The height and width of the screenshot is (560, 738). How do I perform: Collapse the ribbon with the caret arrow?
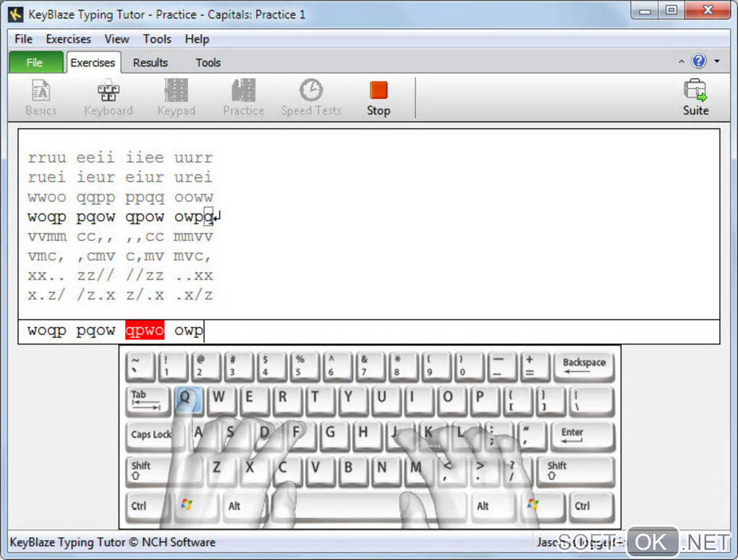tap(681, 61)
